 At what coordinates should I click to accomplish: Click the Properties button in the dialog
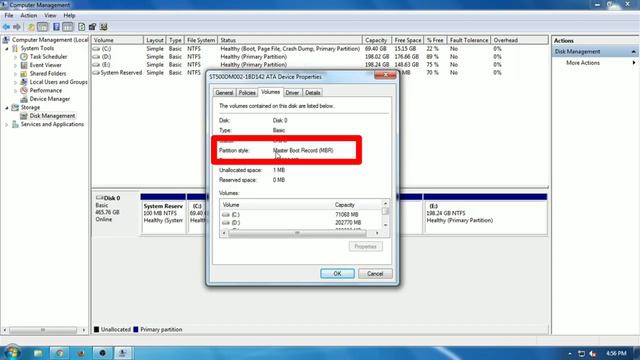click(x=365, y=247)
